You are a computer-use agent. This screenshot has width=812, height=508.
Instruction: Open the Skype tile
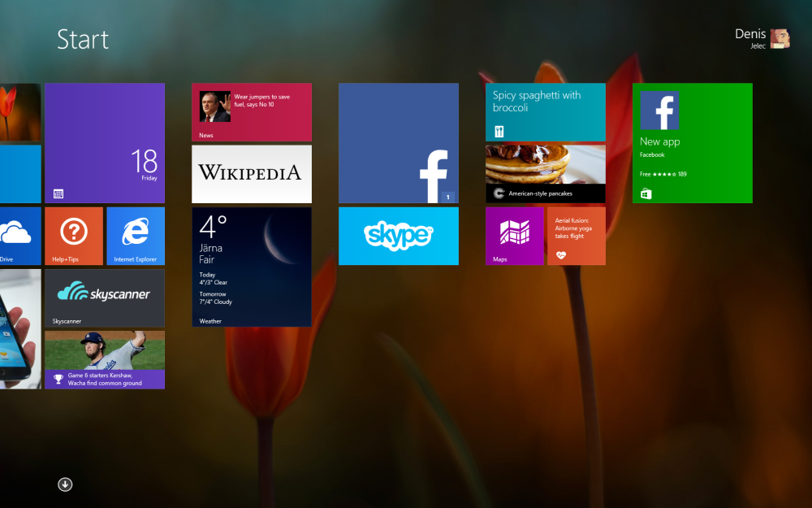(x=398, y=236)
